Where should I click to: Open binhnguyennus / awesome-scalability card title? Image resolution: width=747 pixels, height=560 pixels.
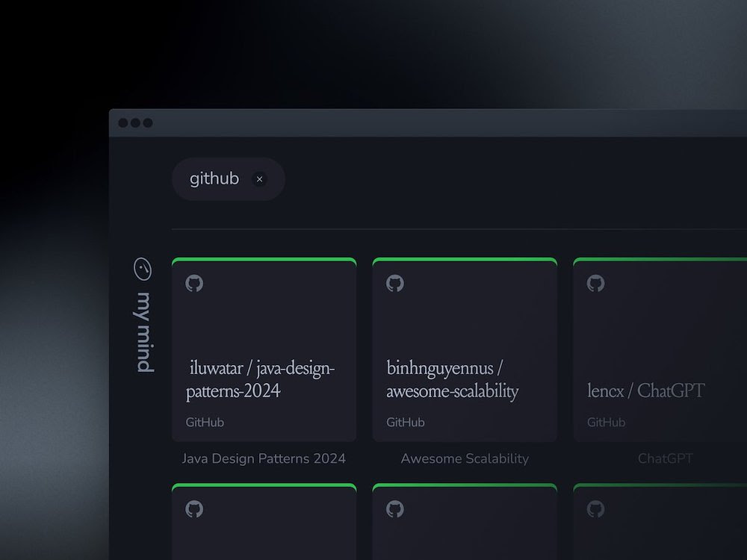point(452,379)
